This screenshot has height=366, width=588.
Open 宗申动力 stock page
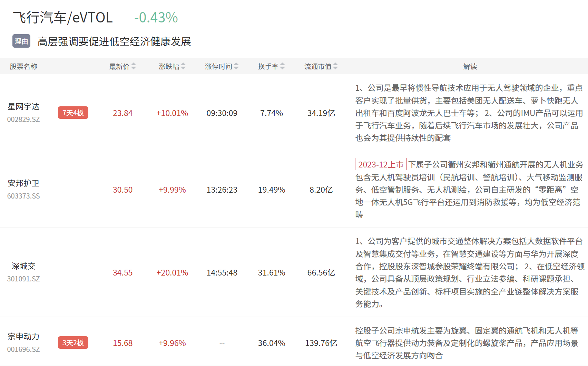[x=23, y=337]
